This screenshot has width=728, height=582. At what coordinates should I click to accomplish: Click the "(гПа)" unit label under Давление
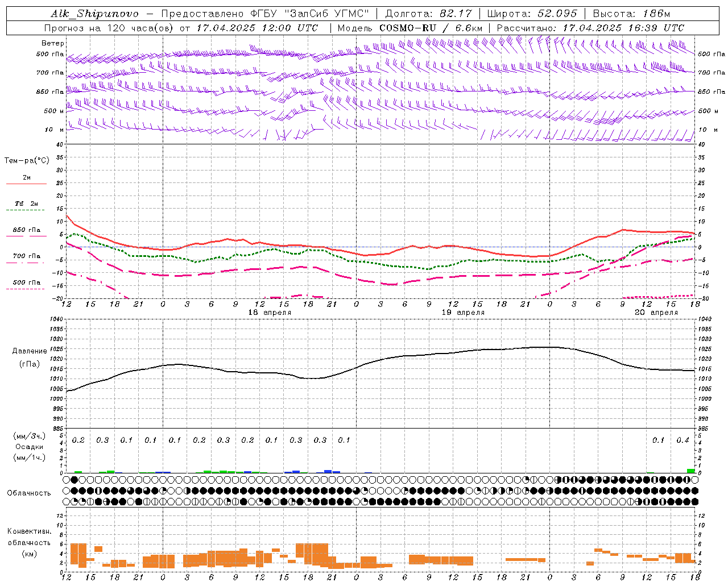pos(30,364)
